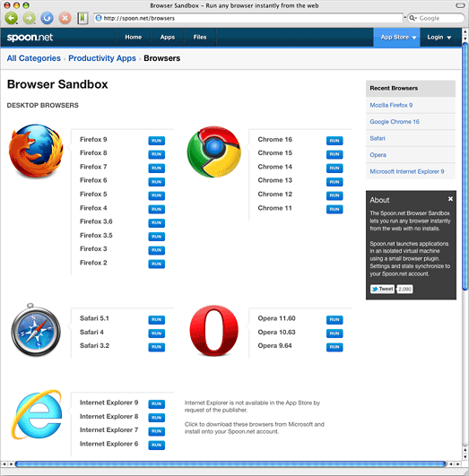The image size is (469, 476).
Task: Click the vertical scrollbar thumb
Action: pyautogui.click(x=465, y=167)
